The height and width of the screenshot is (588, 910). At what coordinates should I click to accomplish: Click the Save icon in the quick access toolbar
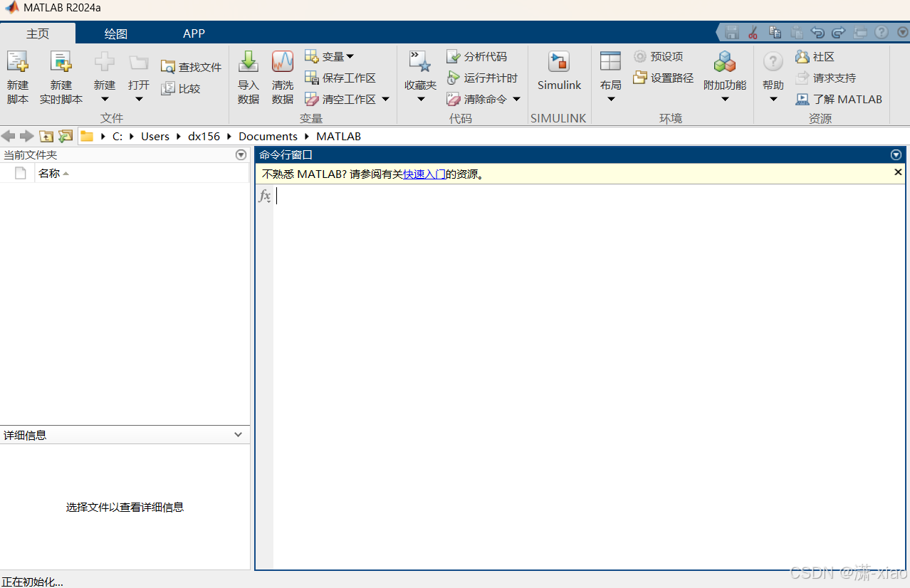[x=731, y=32]
